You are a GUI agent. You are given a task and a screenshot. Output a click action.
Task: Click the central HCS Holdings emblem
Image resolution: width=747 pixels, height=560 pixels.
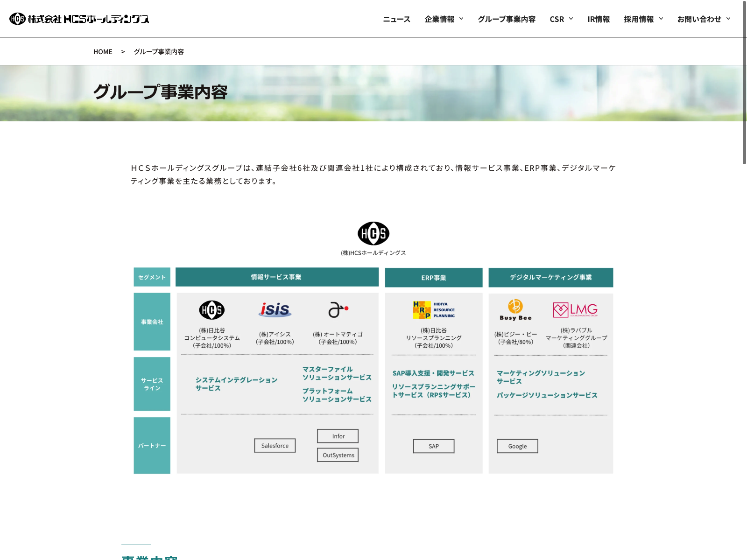pyautogui.click(x=373, y=233)
